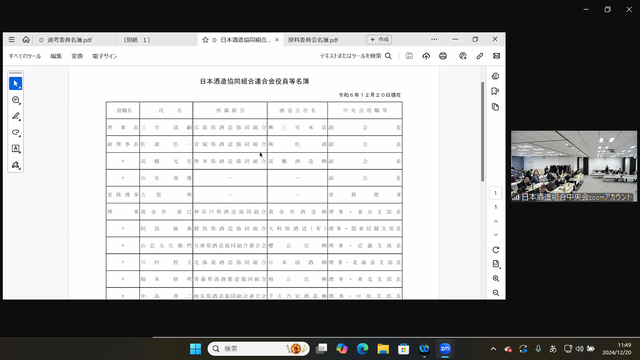Select the comment bubble tool
The height and width of the screenshot is (360, 640).
(x=16, y=100)
